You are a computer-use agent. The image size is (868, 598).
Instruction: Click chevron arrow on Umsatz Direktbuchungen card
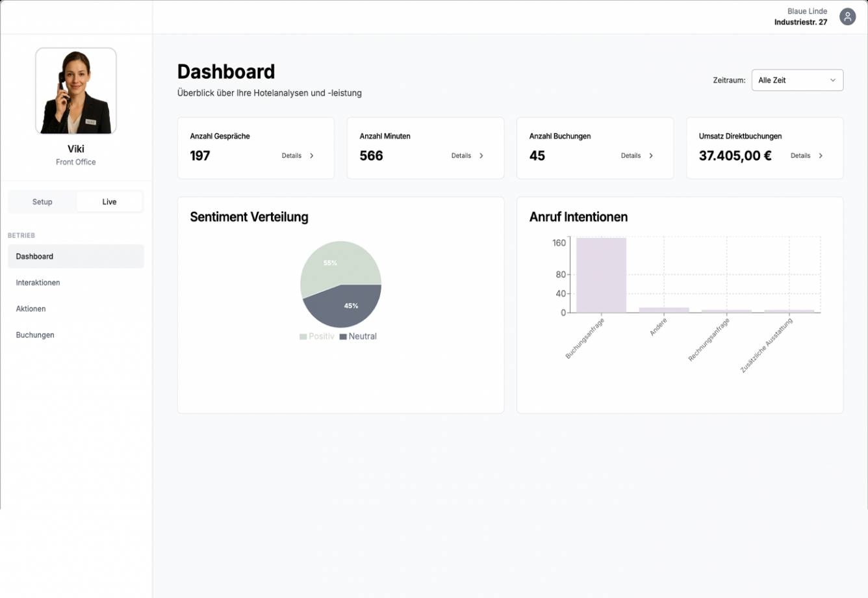point(821,156)
